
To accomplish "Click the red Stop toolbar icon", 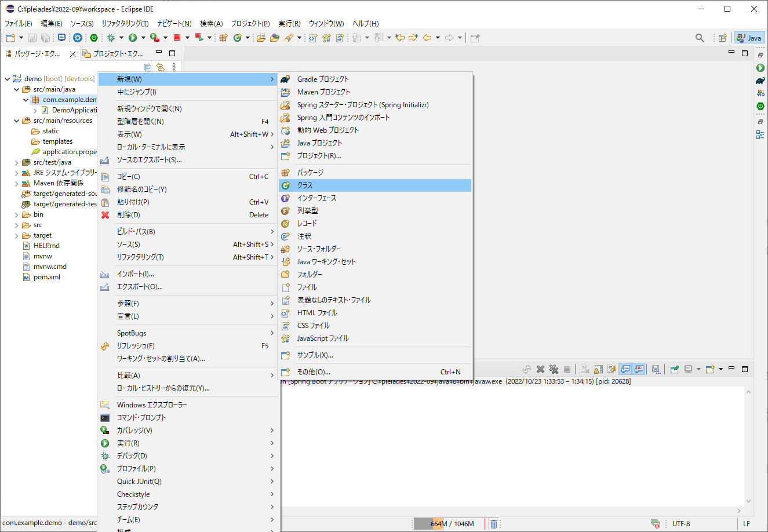I will [177, 38].
